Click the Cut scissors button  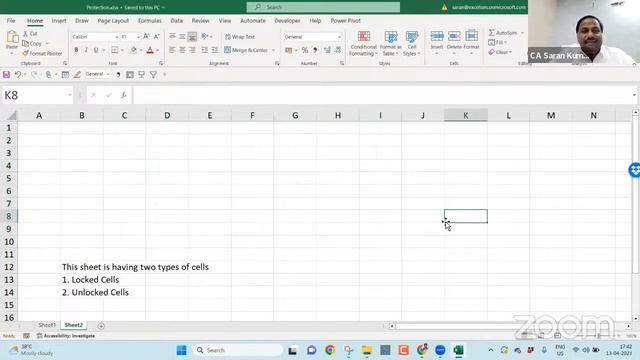pos(30,33)
